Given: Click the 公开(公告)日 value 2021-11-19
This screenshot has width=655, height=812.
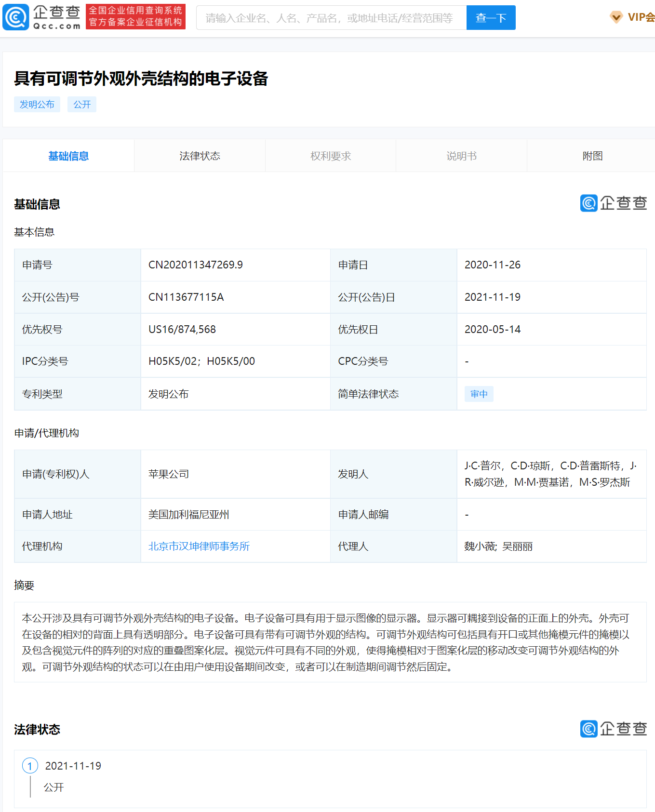Looking at the screenshot, I should [493, 297].
